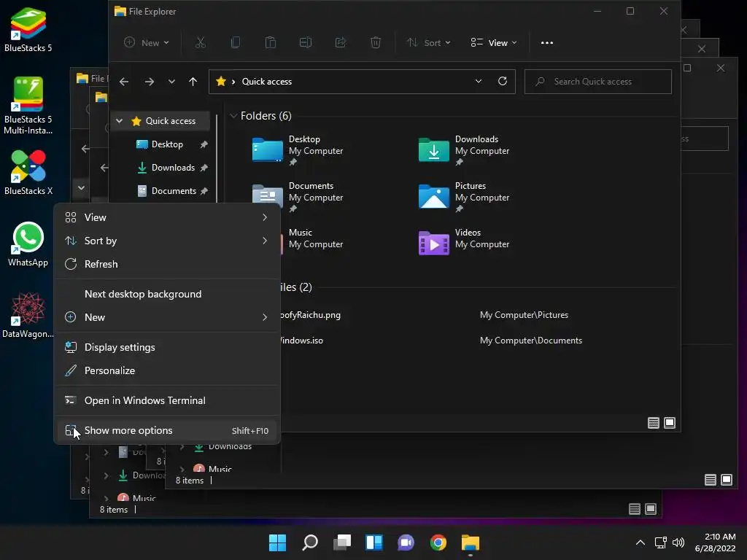Open the Desktop folder tile

pos(298,150)
